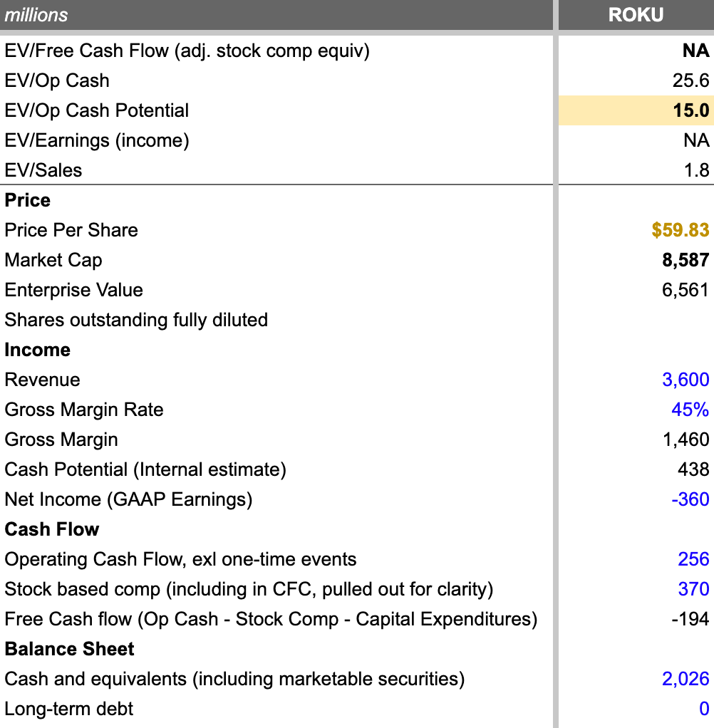714x728 pixels.
Task: Click 'Operating Cash Flow, exl one-time events' label
Action: 181,559
